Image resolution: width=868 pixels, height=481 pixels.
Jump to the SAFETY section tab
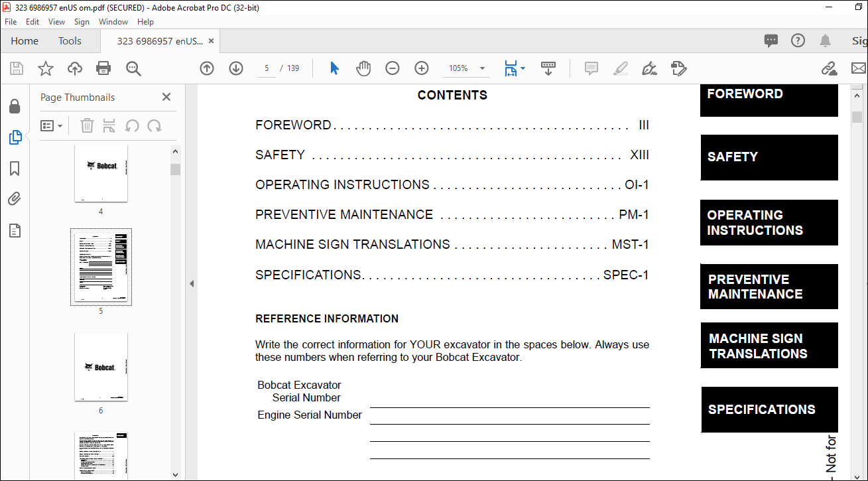(769, 157)
